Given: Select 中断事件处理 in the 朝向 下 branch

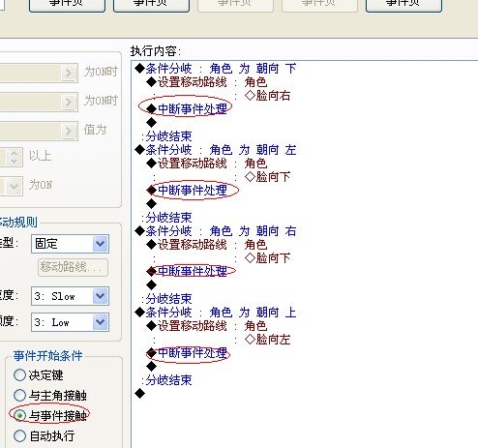Looking at the screenshot, I should [187, 109].
